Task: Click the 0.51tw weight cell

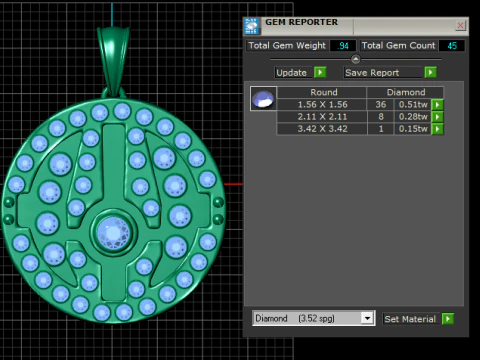Action: tap(413, 105)
